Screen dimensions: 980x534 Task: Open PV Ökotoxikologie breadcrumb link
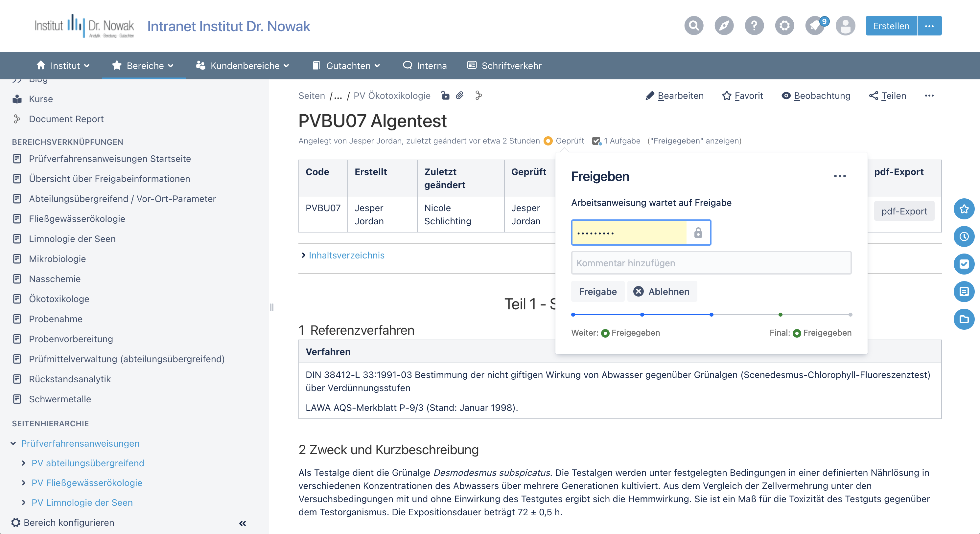392,95
